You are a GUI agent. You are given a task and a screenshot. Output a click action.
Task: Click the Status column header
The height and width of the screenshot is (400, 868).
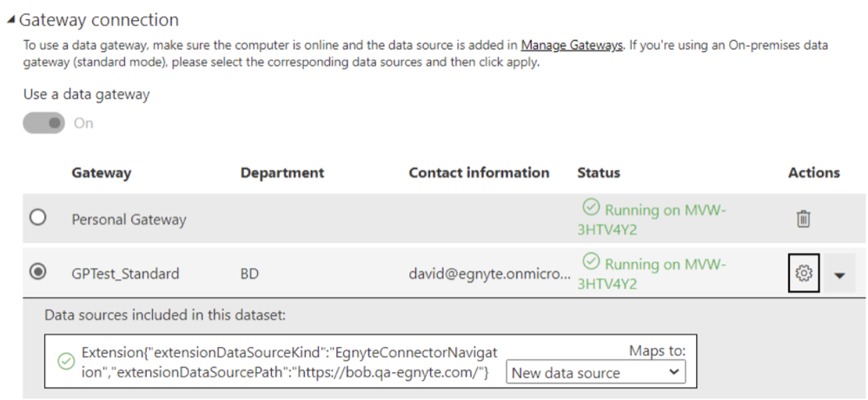pyautogui.click(x=599, y=173)
